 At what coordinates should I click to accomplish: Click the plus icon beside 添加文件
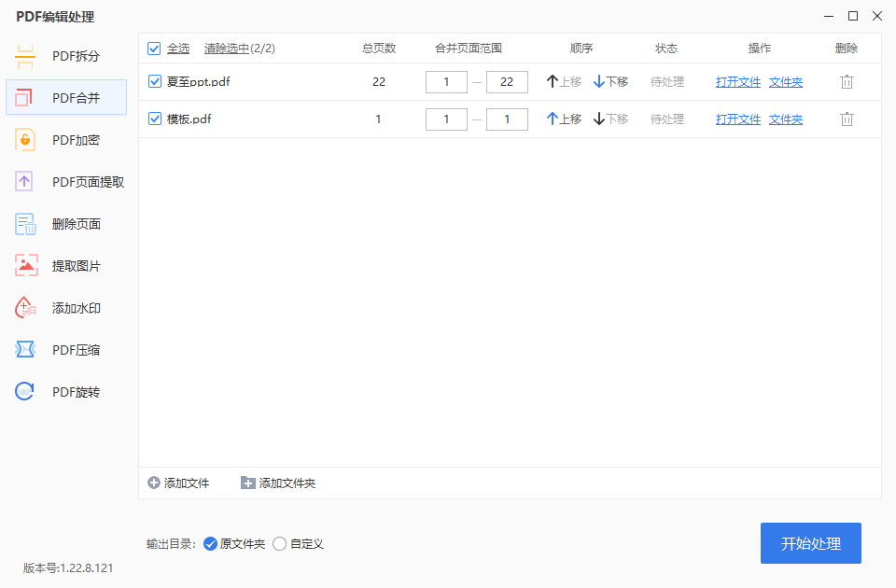[154, 483]
